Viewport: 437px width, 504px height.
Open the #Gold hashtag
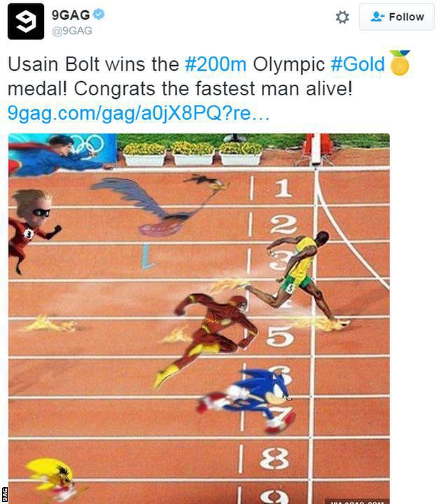pyautogui.click(x=358, y=64)
